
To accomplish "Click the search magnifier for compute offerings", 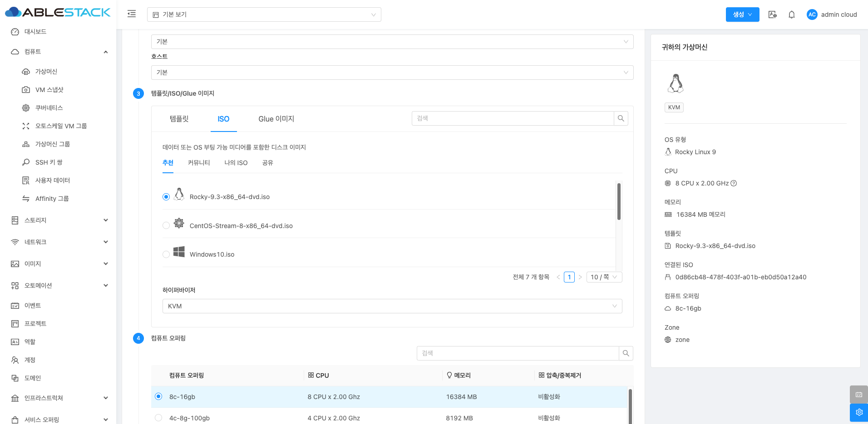I will pos(626,353).
